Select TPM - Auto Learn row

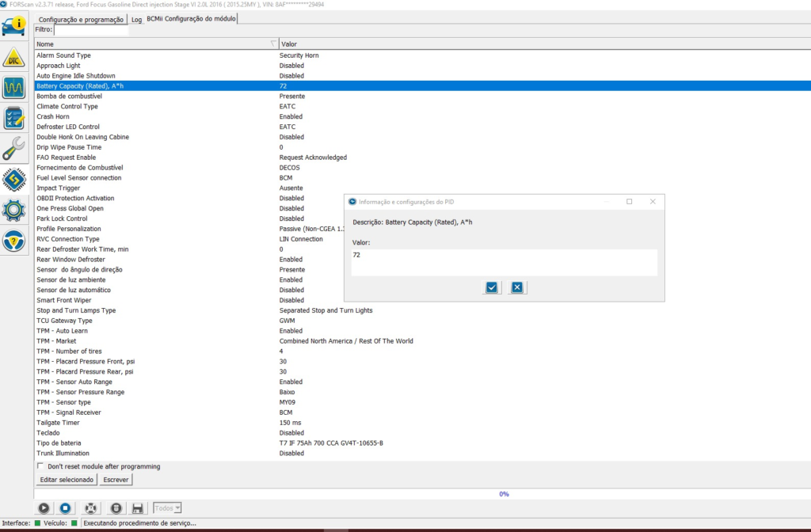click(x=423, y=331)
